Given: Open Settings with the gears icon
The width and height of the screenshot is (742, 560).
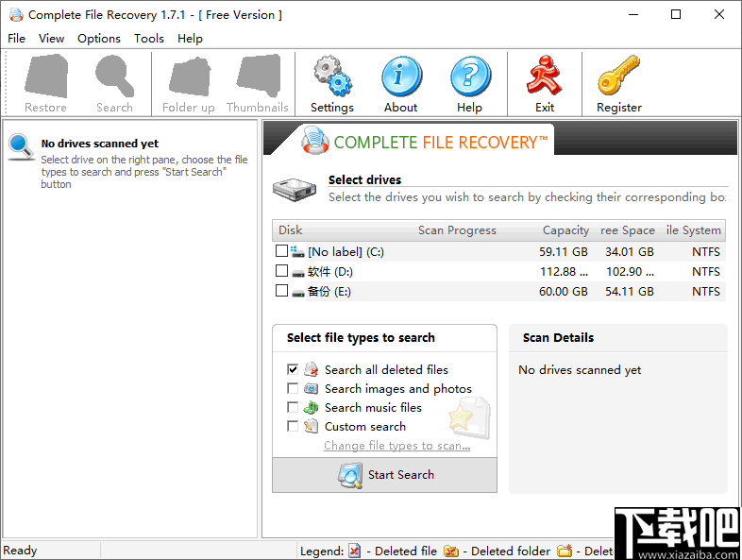Looking at the screenshot, I should (332, 76).
